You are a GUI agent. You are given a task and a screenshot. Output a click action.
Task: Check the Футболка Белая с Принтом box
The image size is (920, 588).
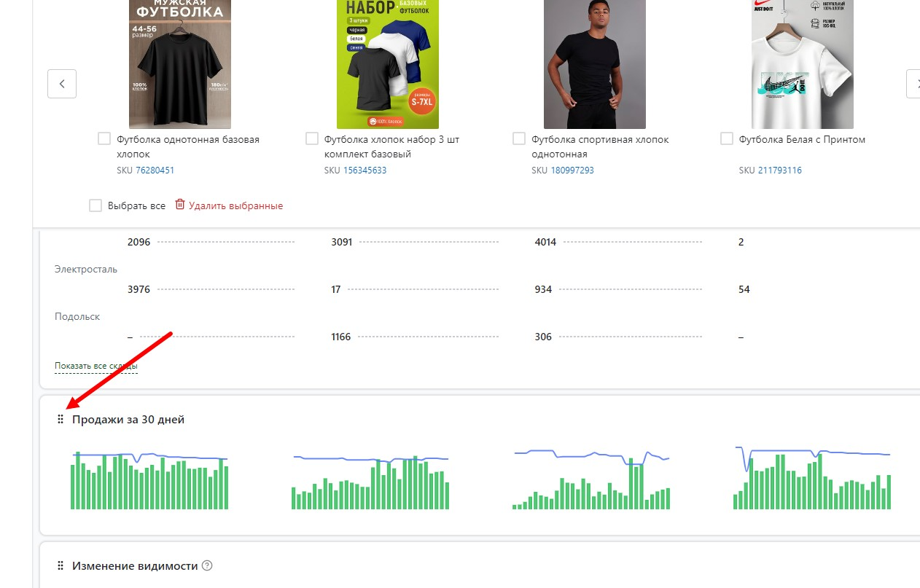pos(727,139)
